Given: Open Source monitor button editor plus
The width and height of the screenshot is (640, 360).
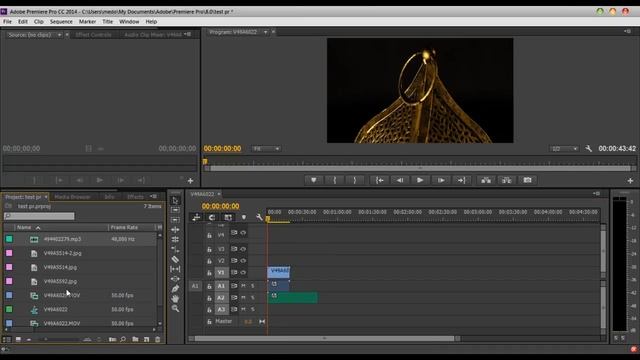Looking at the screenshot, I should coord(190,180).
